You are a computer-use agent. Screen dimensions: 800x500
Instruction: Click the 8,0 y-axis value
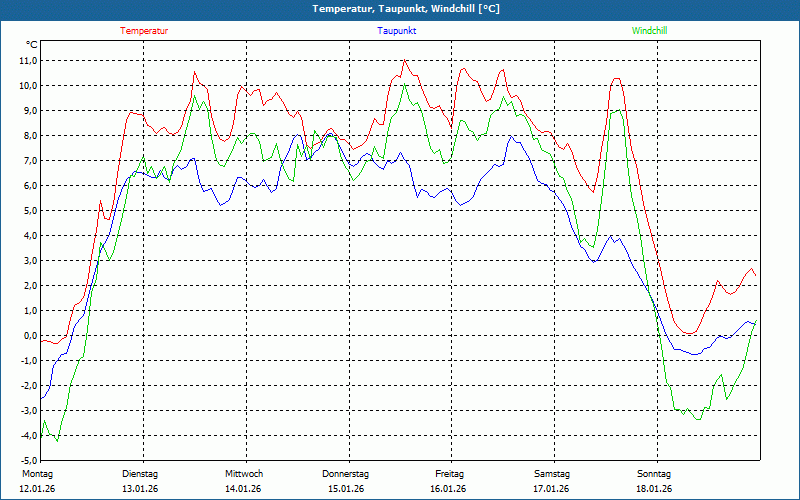coord(29,136)
